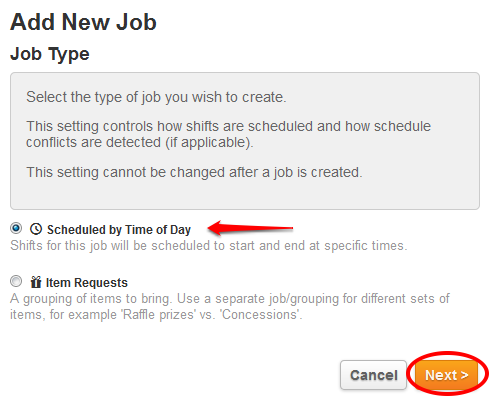Image resolution: width=494 pixels, height=406 pixels.
Task: Click the red oval outline around Next
Action: point(448,354)
